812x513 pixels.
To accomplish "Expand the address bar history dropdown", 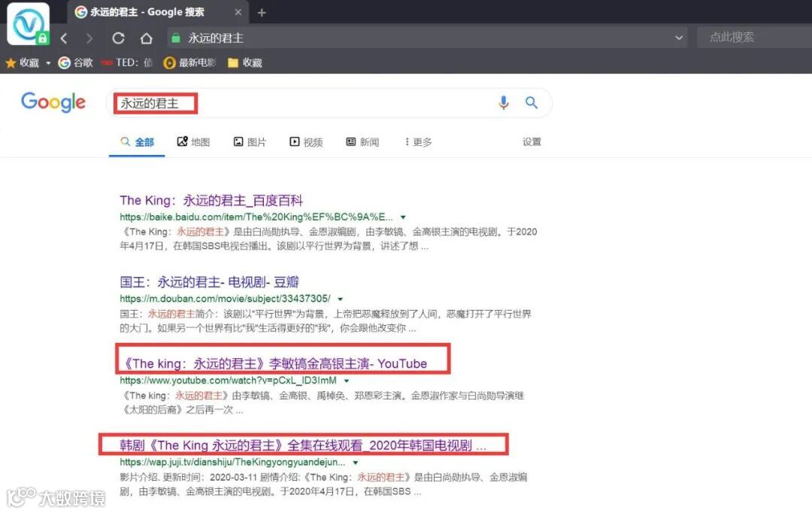I will [678, 38].
